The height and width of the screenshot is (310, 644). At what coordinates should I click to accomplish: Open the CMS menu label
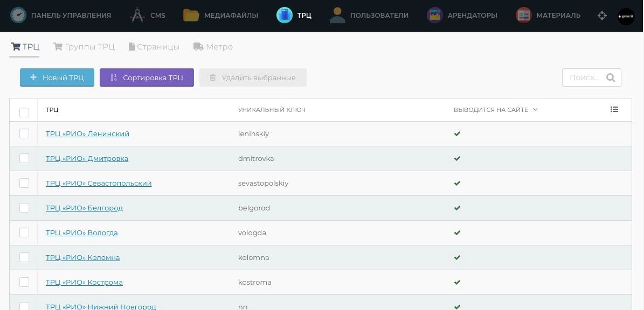tap(158, 16)
